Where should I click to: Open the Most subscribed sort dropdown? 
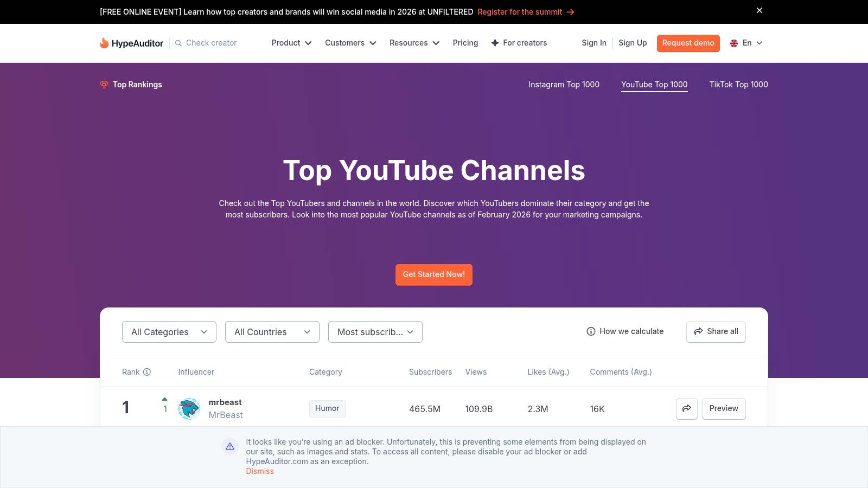coord(375,332)
